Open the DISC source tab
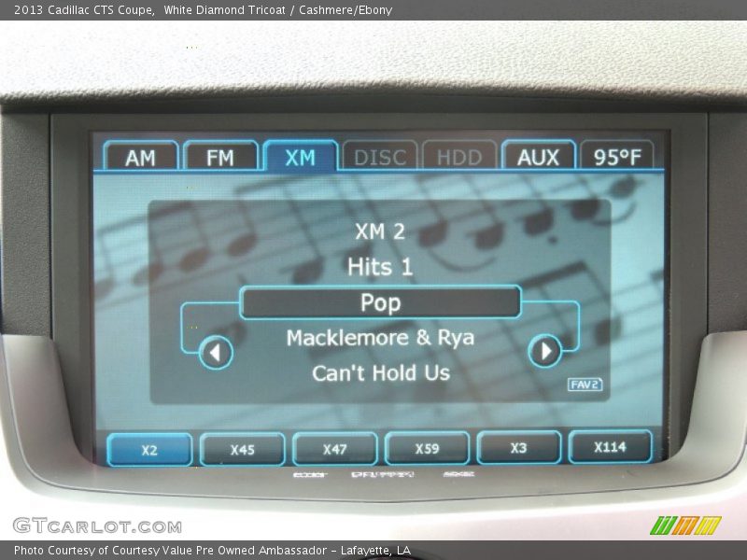The image size is (747, 560). (x=380, y=157)
